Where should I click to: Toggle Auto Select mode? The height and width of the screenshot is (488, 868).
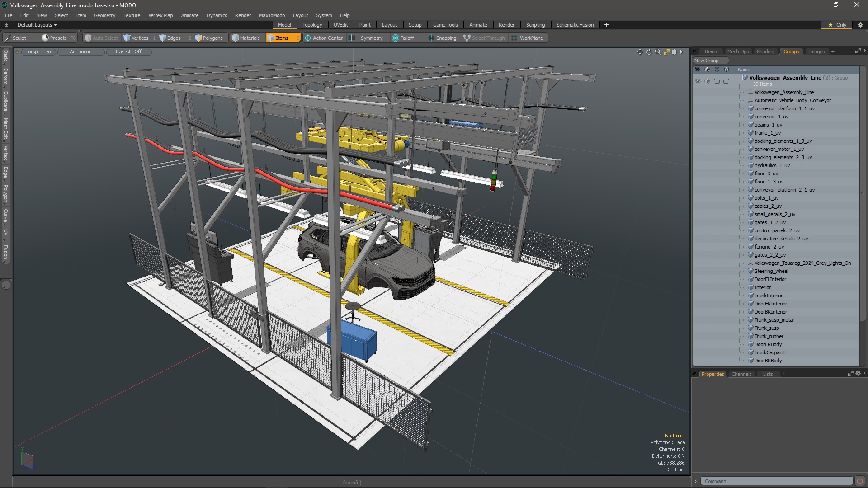101,38
